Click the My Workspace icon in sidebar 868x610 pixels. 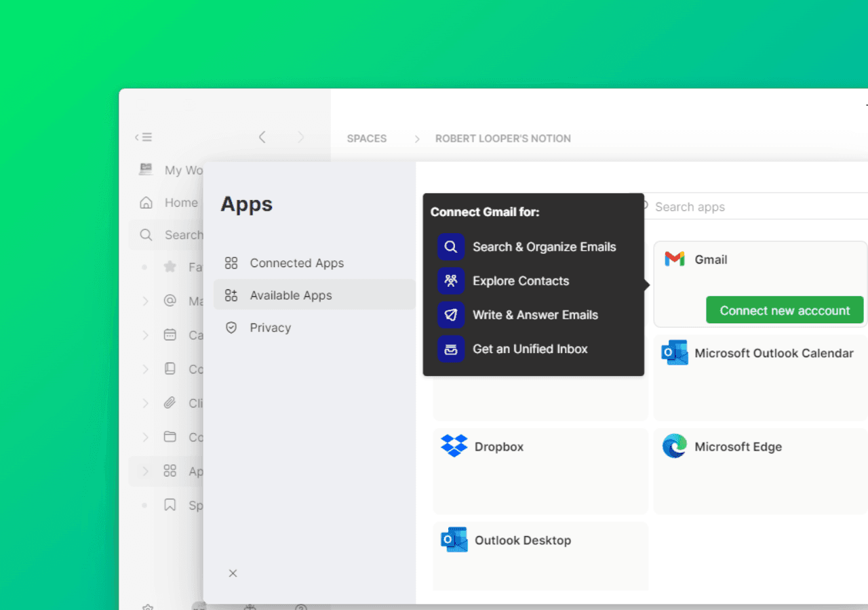[x=146, y=169]
